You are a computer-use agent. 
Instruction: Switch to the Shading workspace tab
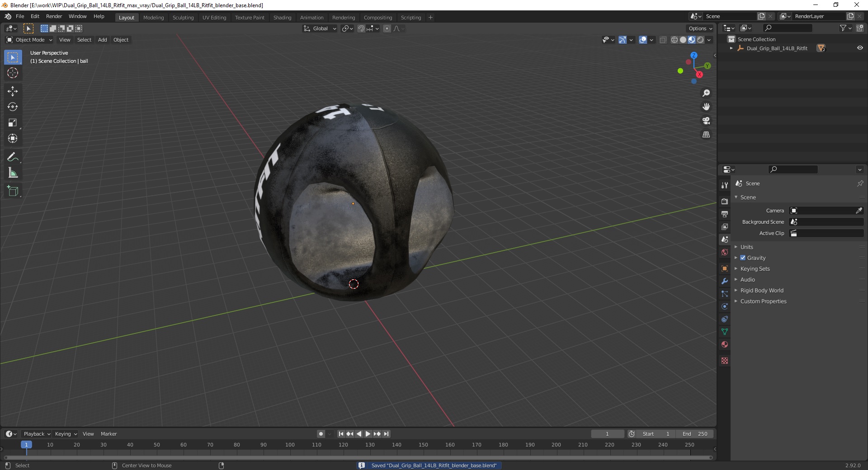(x=282, y=18)
